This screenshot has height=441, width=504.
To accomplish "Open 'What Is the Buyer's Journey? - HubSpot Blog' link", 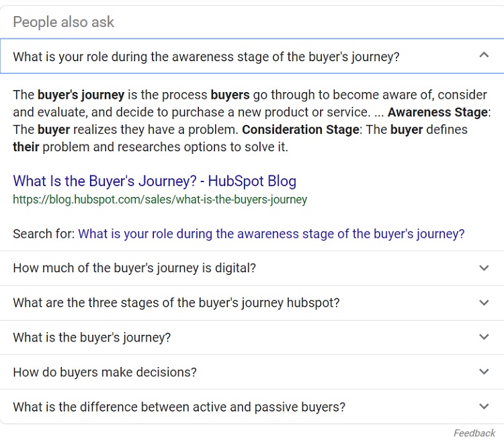I will (x=155, y=181).
